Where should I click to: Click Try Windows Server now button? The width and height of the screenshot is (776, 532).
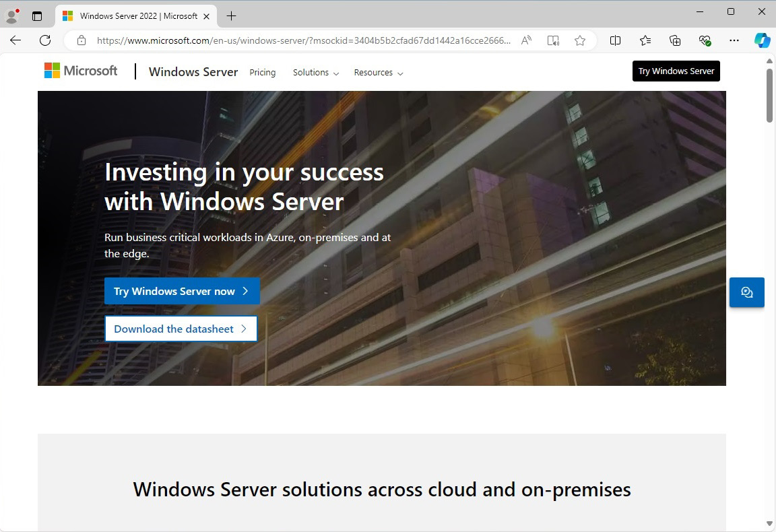pos(182,291)
